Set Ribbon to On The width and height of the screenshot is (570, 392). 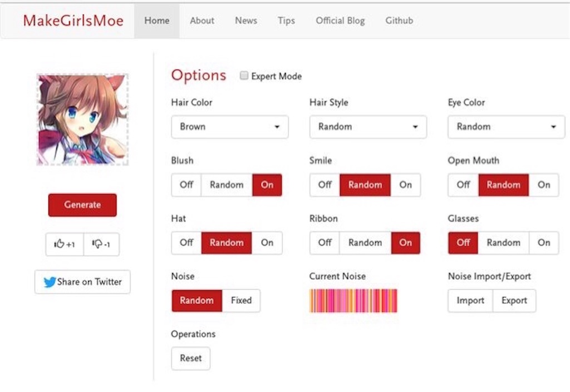click(405, 242)
